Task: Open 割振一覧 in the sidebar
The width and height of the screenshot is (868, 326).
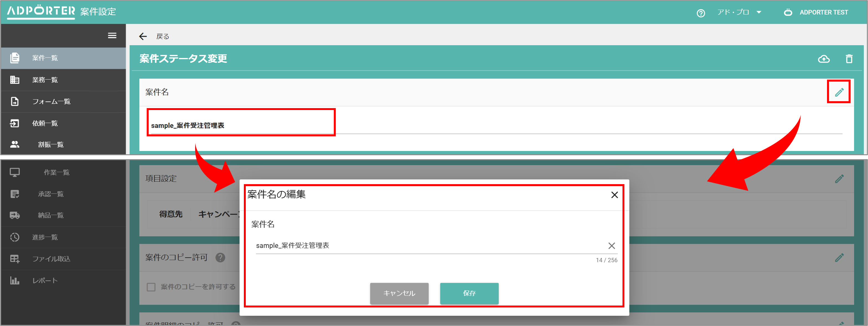Action: (x=63, y=145)
